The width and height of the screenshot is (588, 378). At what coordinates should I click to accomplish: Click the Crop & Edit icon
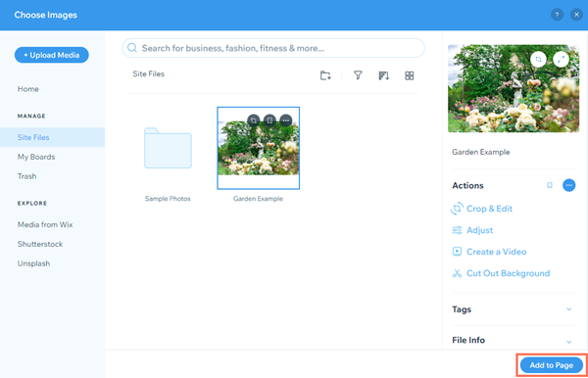point(457,209)
